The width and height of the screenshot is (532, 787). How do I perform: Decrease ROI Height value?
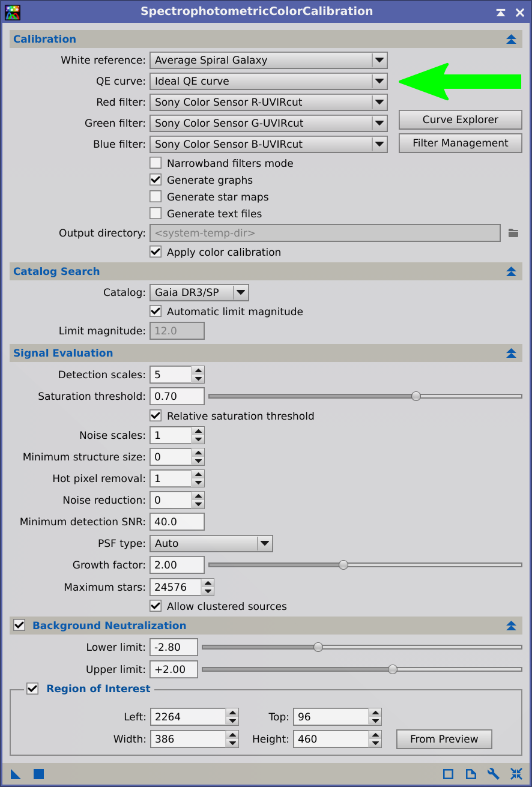(x=375, y=743)
